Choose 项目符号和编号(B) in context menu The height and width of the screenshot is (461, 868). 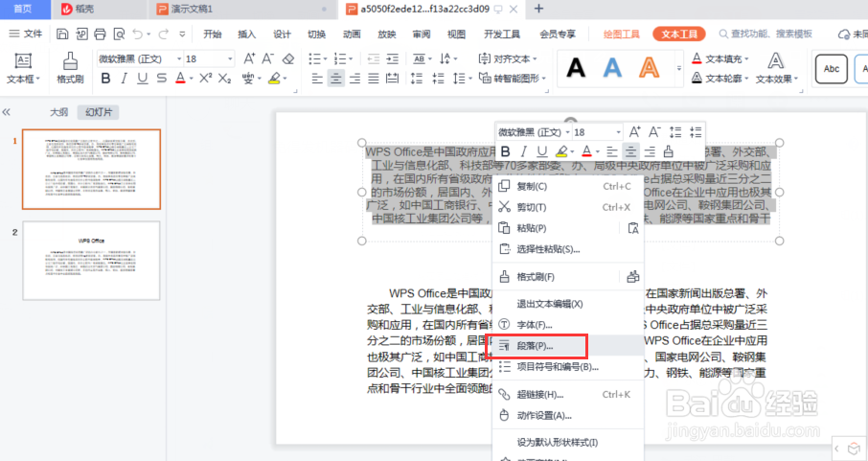tap(568, 367)
